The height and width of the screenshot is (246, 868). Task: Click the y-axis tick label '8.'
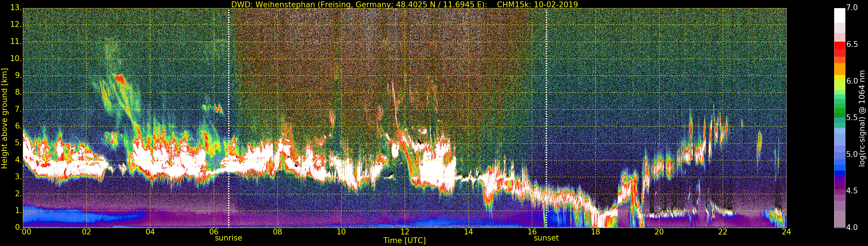pos(19,92)
